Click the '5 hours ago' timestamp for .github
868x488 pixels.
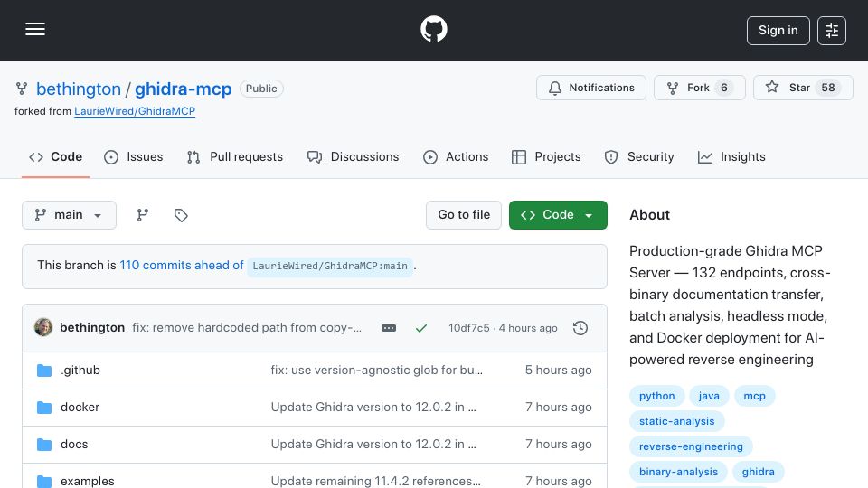[558, 371]
